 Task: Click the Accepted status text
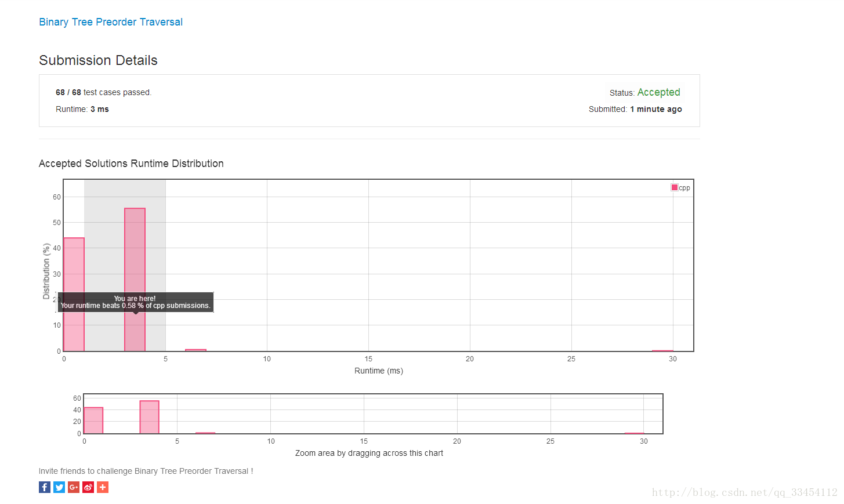(x=658, y=92)
